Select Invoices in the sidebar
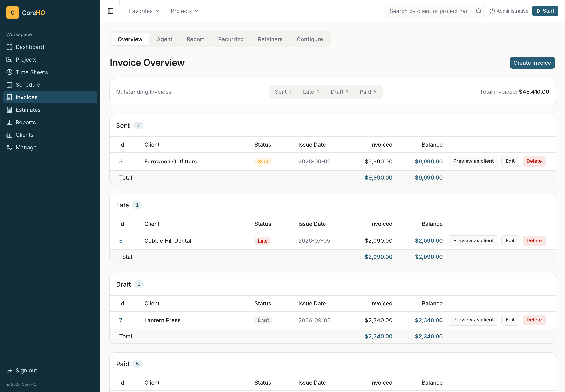 (50, 97)
